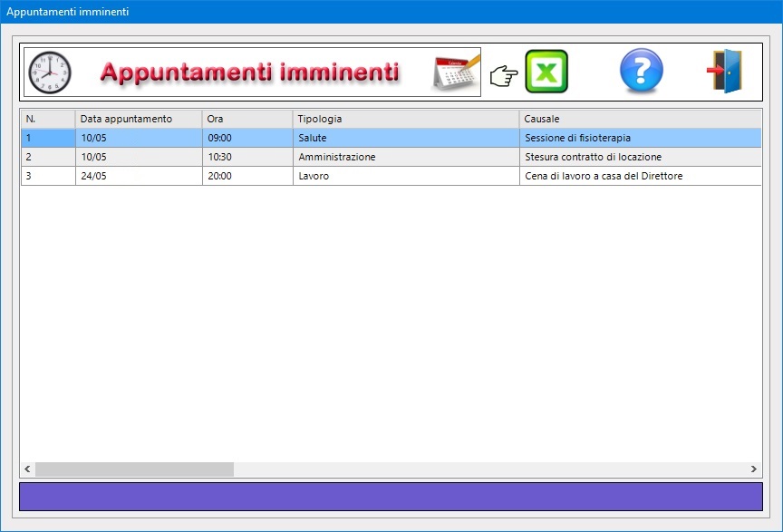Open help with the question mark icon
Image resolution: width=783 pixels, height=532 pixels.
(x=641, y=72)
